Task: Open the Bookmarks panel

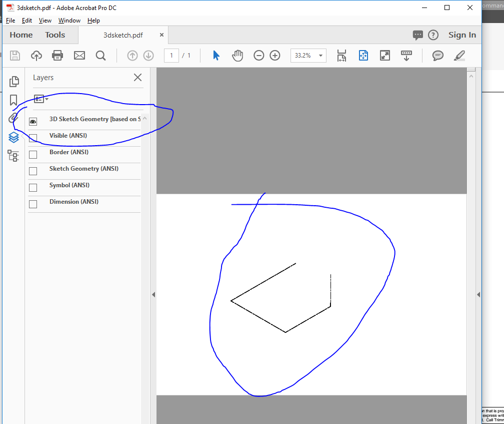Action: tap(13, 100)
